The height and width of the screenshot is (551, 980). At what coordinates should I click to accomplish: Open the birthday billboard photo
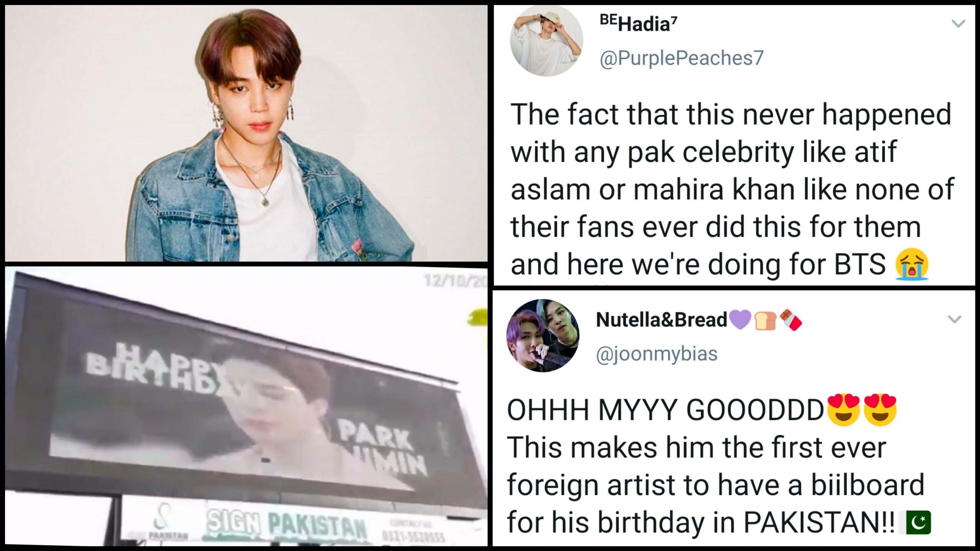tap(246, 406)
